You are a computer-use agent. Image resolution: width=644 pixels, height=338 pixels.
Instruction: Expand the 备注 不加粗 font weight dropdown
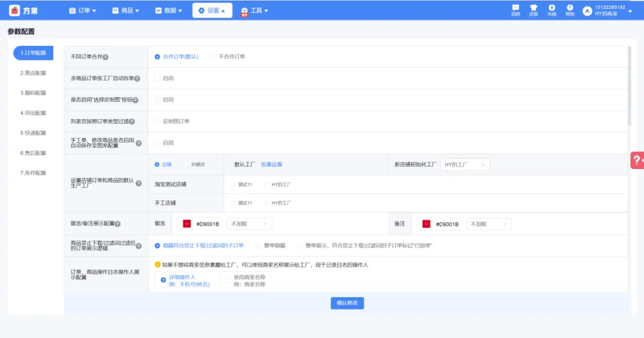pos(489,224)
